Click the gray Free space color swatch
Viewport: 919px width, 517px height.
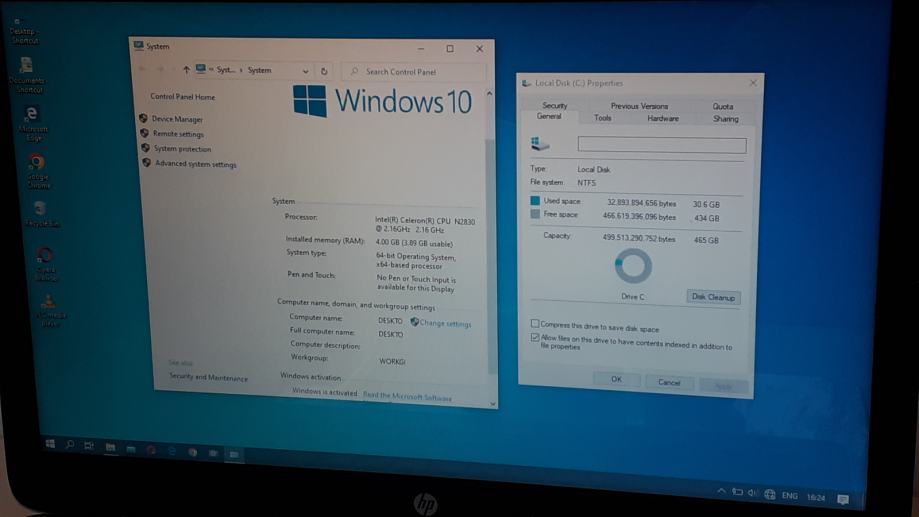pos(535,214)
